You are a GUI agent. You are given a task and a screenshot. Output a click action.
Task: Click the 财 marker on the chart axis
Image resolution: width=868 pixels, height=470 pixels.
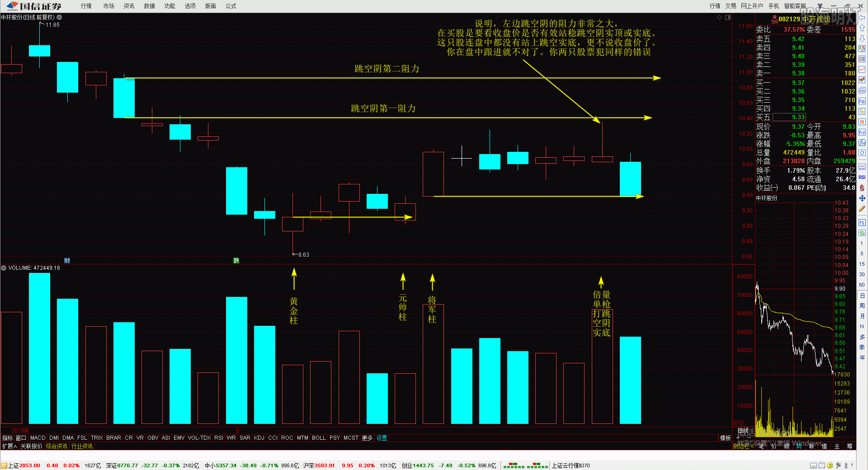(67, 260)
